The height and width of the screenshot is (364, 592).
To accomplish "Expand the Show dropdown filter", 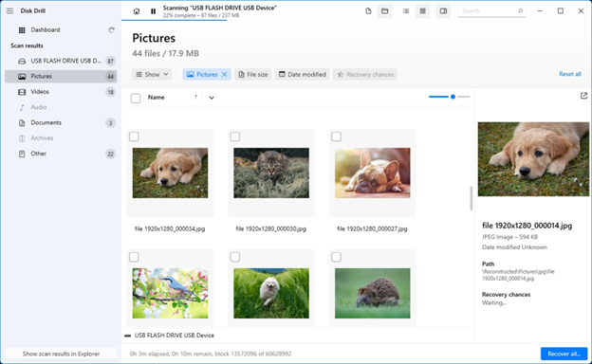I will click(152, 74).
